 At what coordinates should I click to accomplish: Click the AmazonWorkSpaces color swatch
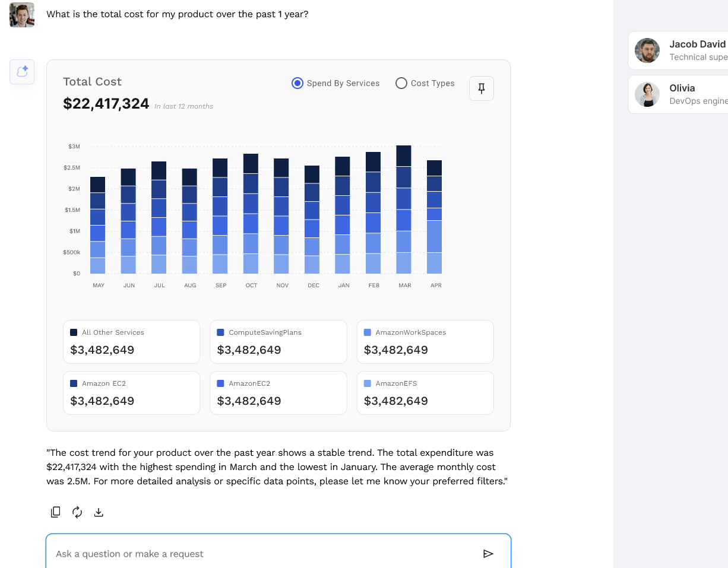click(368, 332)
